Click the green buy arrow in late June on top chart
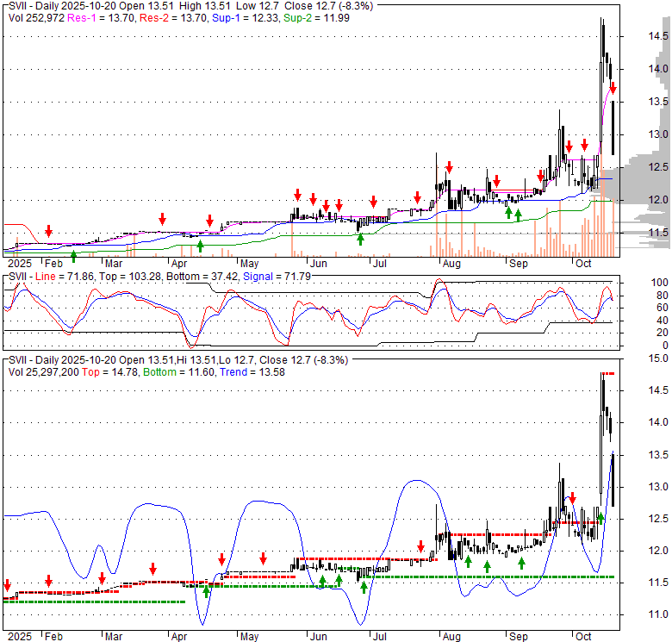672x642 pixels. (x=360, y=239)
